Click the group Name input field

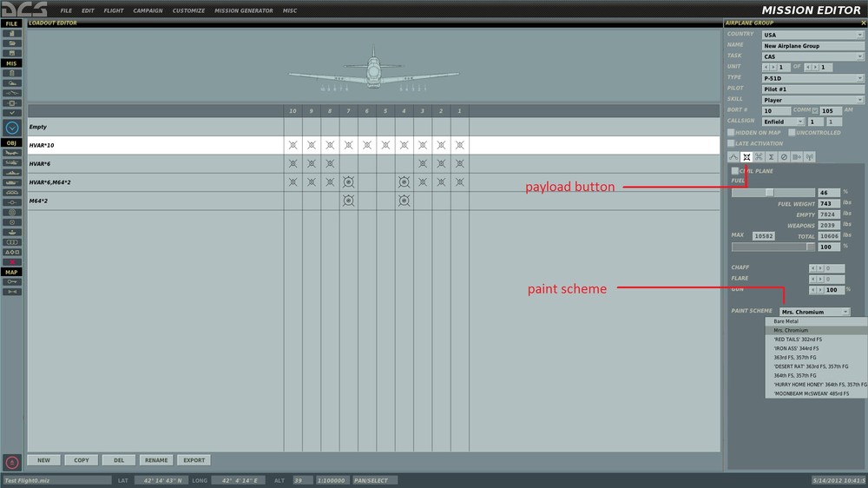tap(812, 46)
